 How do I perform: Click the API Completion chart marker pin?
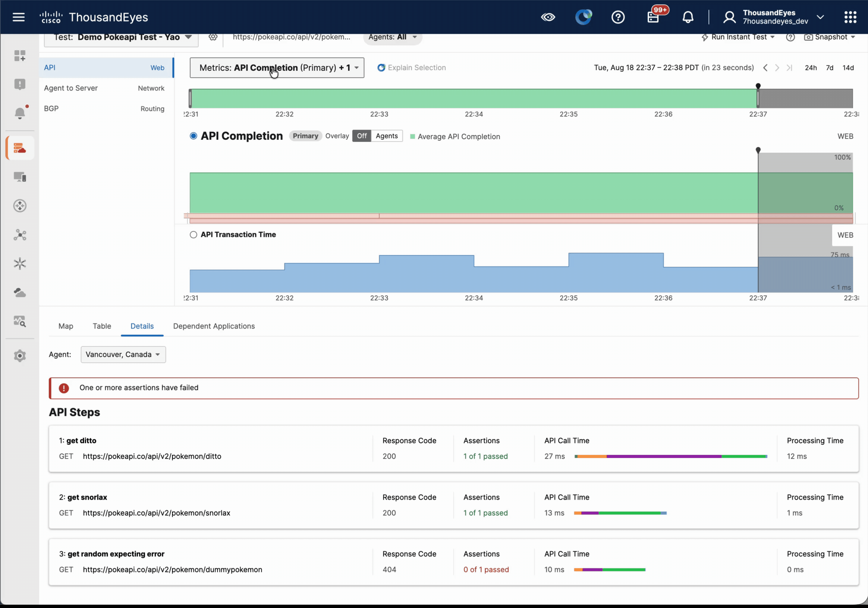[758, 150]
